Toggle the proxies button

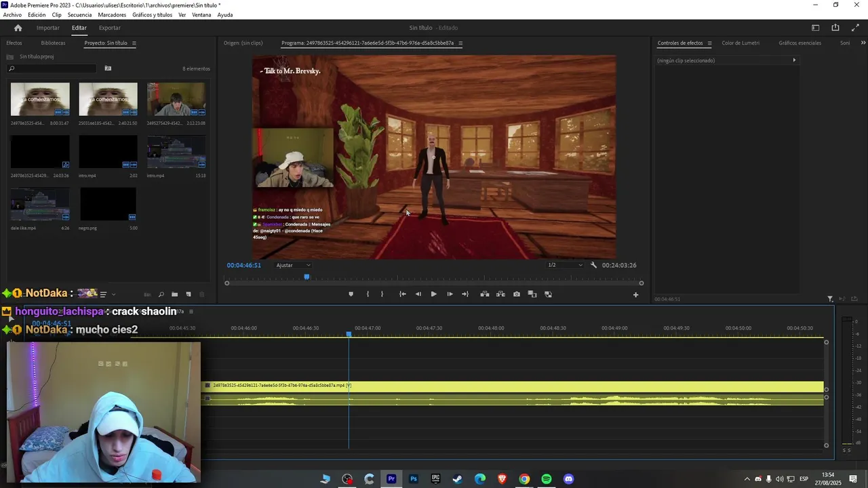[548, 294]
